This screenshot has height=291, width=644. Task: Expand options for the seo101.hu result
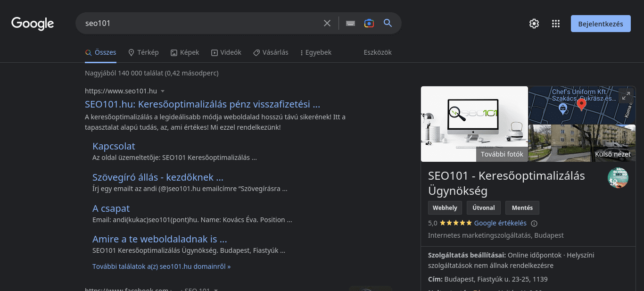163,91
